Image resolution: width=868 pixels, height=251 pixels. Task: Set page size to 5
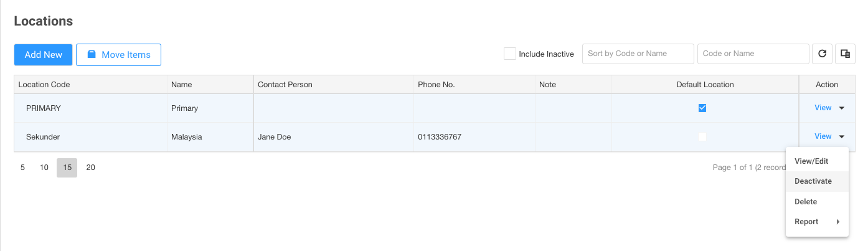(x=23, y=168)
